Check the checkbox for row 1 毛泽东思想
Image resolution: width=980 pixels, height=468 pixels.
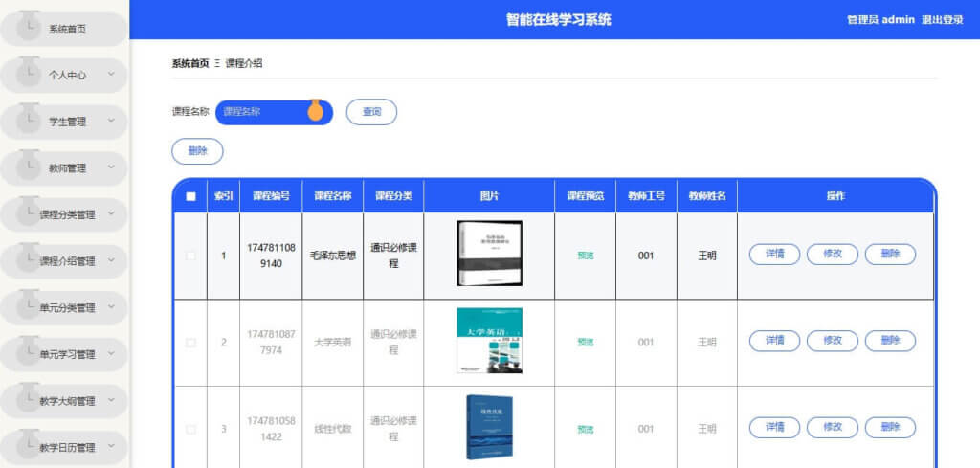tap(190, 256)
